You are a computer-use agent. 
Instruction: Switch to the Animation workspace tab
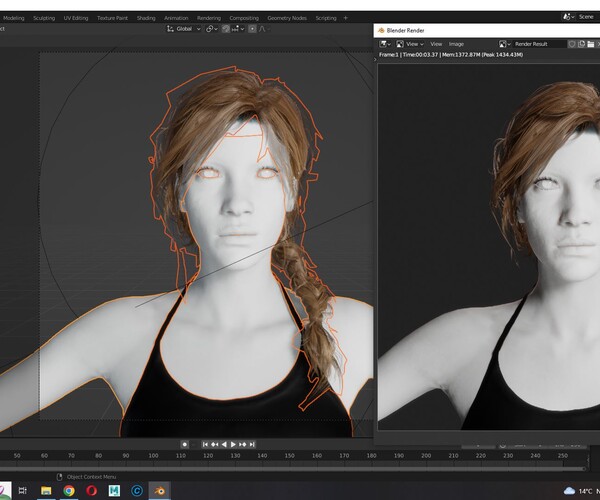pyautogui.click(x=176, y=18)
